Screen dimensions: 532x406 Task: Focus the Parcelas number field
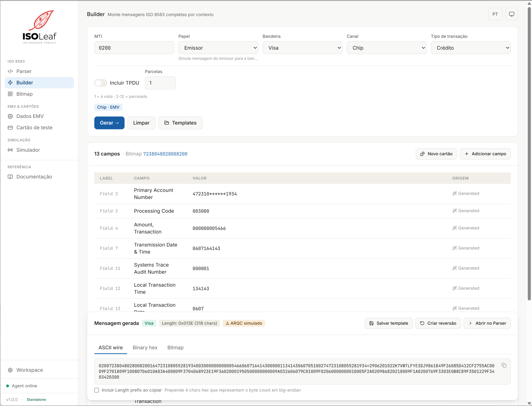click(x=160, y=83)
